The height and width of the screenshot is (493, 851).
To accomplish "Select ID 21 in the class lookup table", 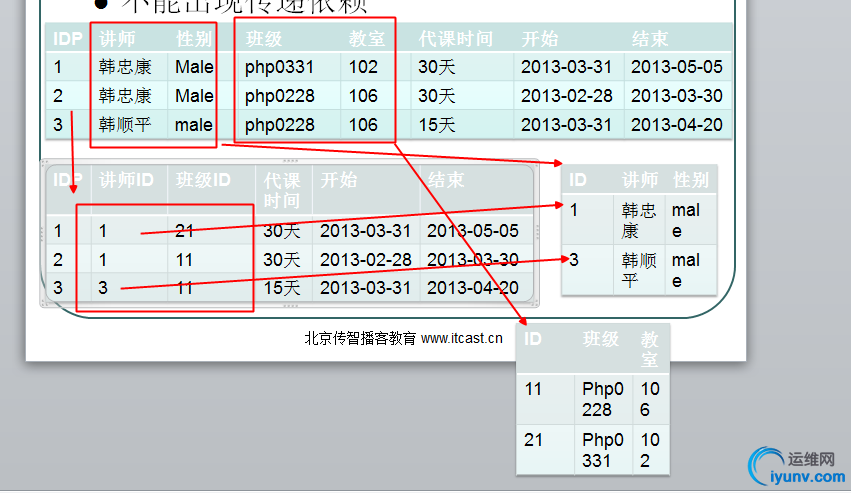I will [x=533, y=439].
